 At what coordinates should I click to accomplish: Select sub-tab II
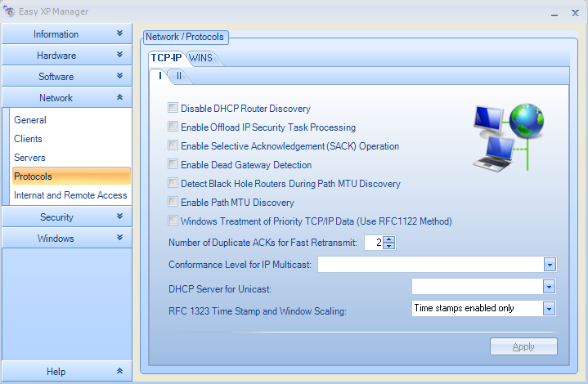point(179,76)
